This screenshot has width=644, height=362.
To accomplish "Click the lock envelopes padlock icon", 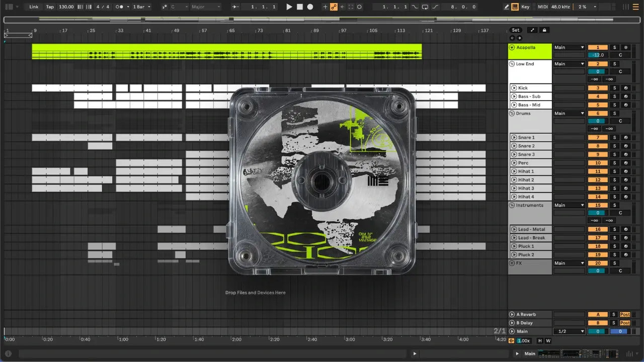I will [544, 30].
